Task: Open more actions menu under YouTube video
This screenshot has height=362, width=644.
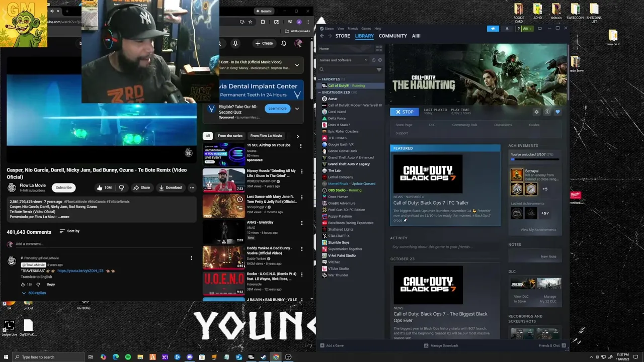Action: click(192, 188)
